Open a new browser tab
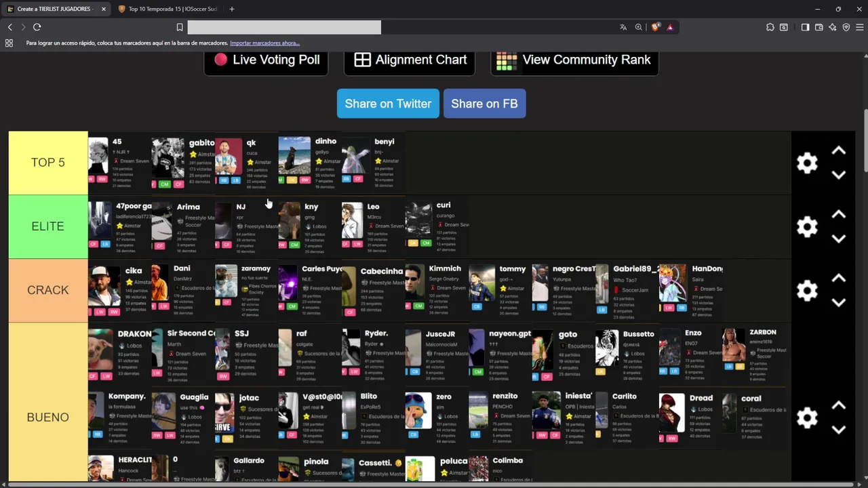This screenshot has height=488, width=868. [x=232, y=9]
